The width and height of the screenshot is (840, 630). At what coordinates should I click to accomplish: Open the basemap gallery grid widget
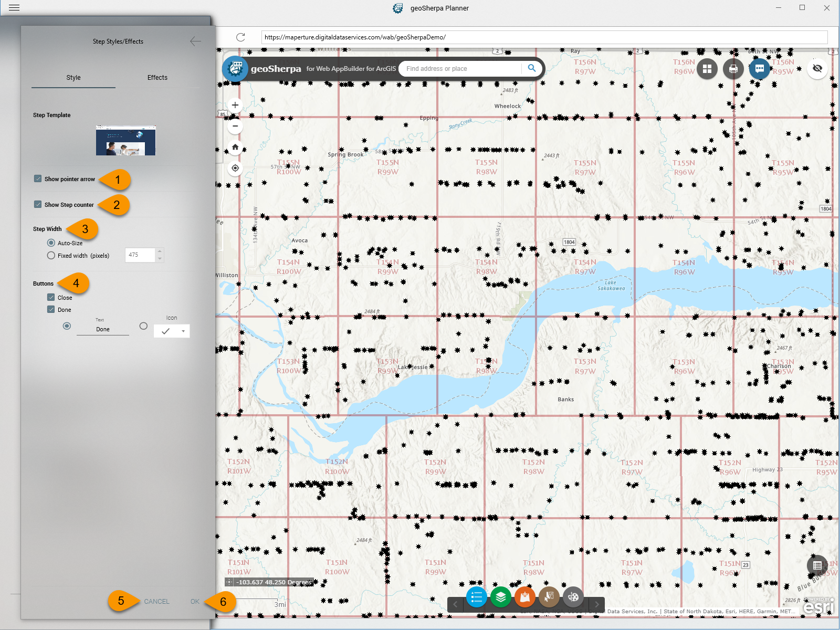pos(707,69)
